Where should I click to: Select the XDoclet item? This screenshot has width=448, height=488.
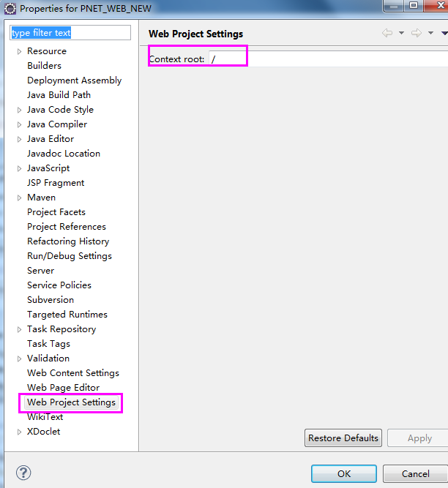click(44, 432)
